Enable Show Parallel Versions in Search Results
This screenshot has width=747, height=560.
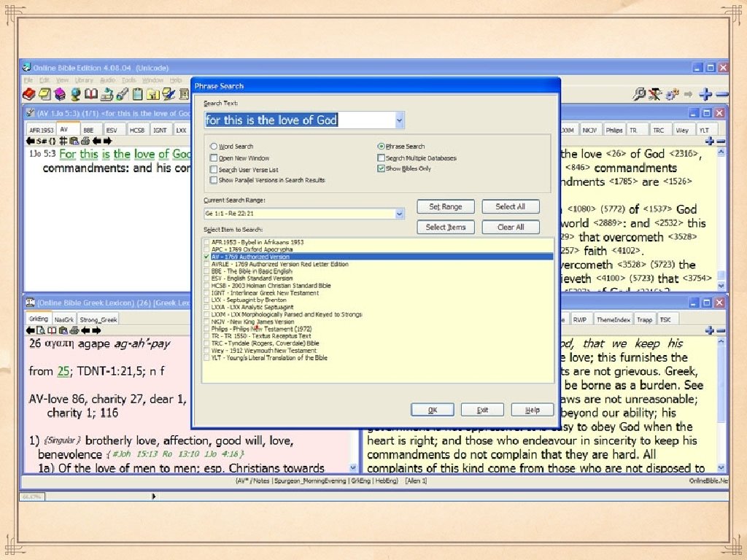(214, 180)
